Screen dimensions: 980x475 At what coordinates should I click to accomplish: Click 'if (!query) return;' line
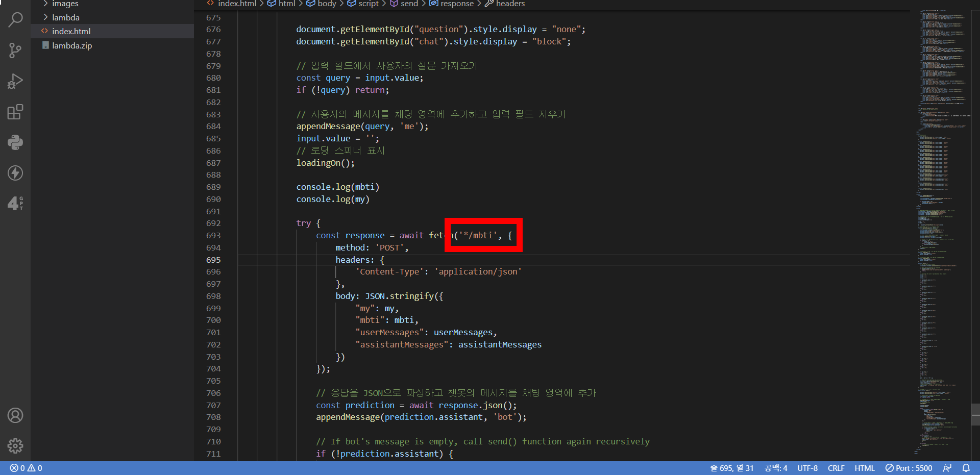pyautogui.click(x=342, y=90)
